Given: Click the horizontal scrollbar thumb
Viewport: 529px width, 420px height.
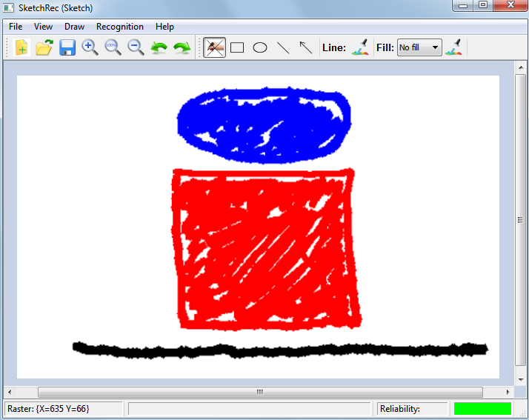Looking at the screenshot, I should (259, 392).
